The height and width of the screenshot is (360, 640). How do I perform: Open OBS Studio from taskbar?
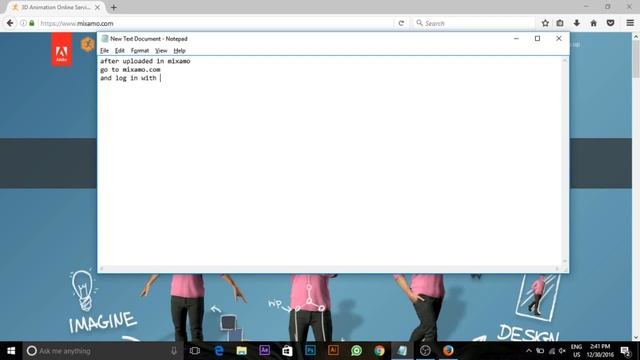point(425,351)
